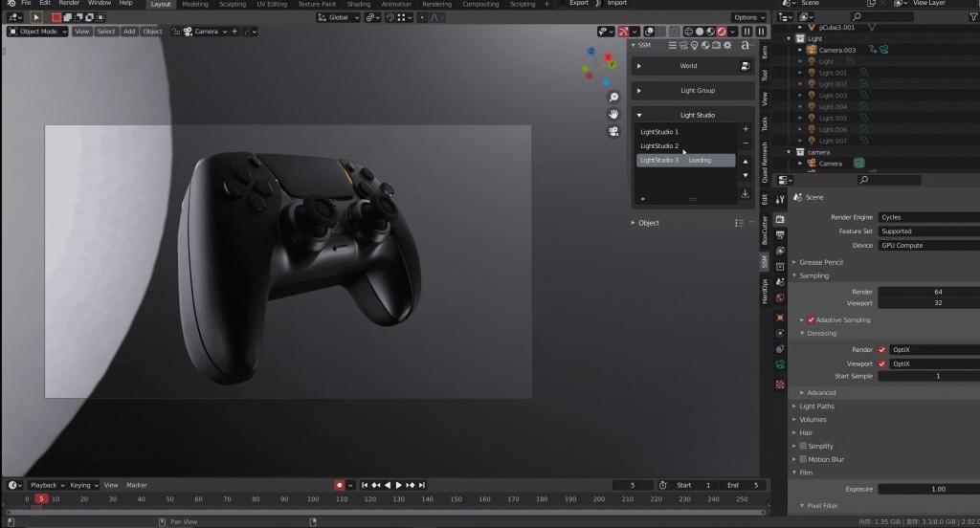The height and width of the screenshot is (528, 980).
Task: Enable the Simplify checkbox
Action: (803, 446)
